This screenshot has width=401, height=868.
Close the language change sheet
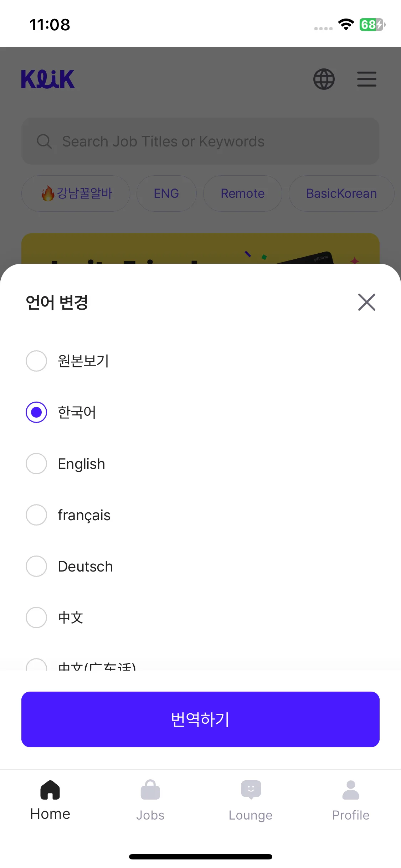coord(366,302)
